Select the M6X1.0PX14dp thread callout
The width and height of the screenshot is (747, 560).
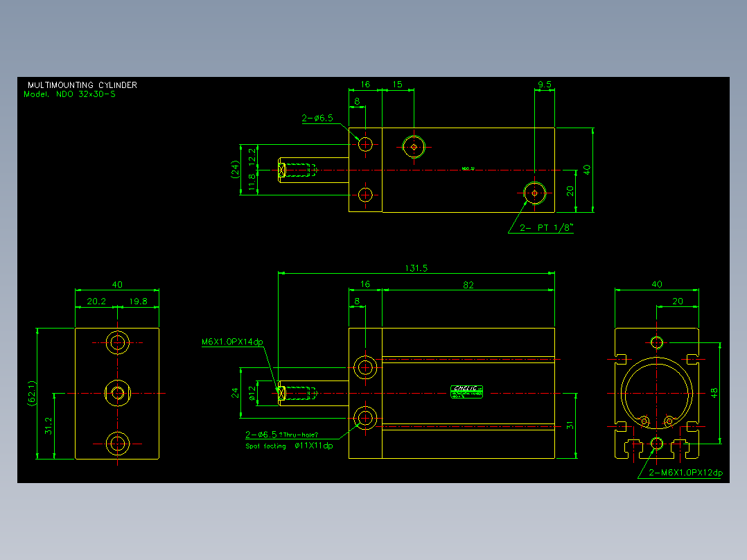(232, 342)
